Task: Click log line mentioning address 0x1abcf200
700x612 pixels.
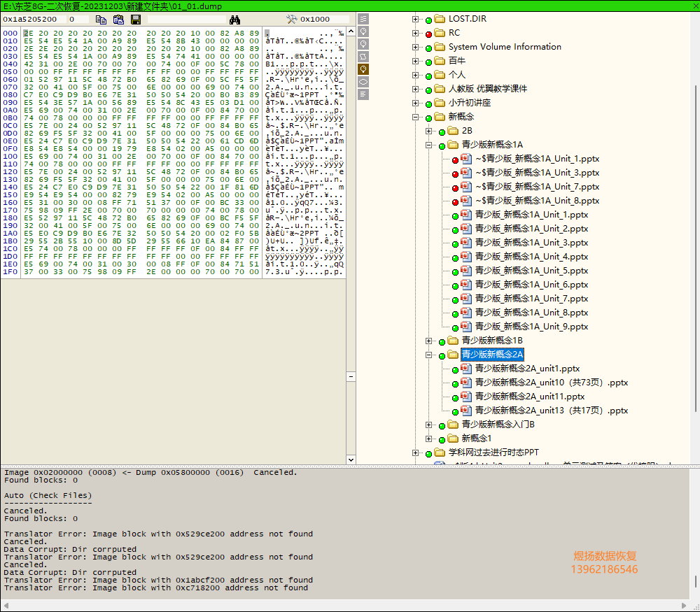Action: [158, 581]
